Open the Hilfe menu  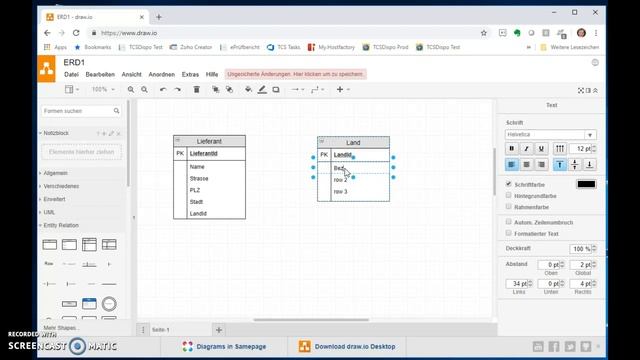212,74
